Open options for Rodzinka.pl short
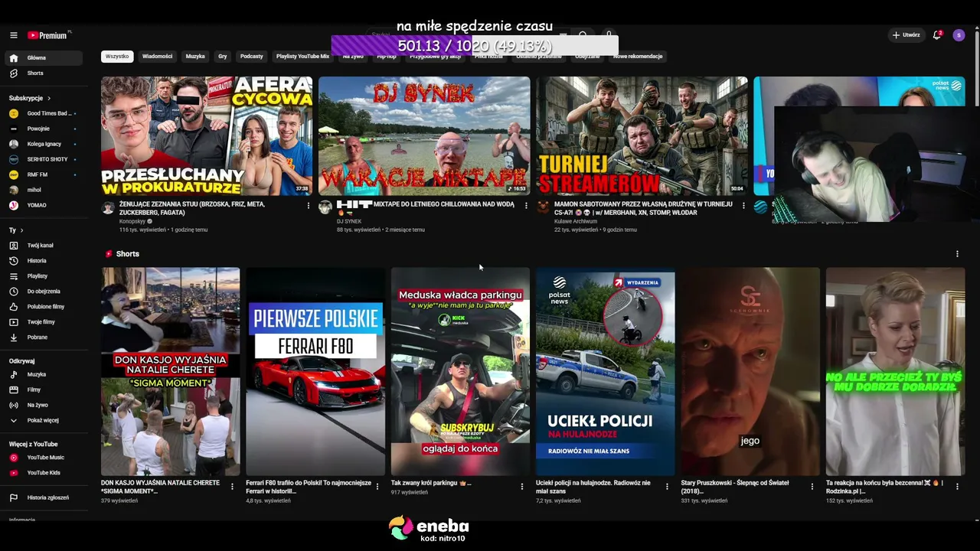 pyautogui.click(x=957, y=487)
